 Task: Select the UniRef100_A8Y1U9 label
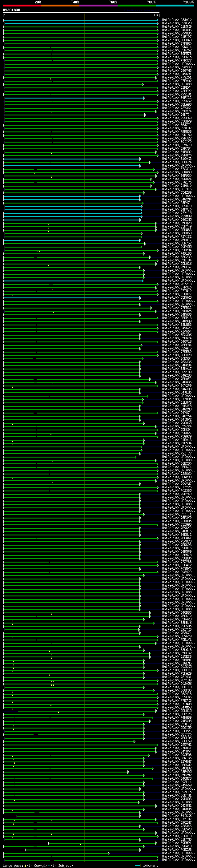click(x=177, y=680)
